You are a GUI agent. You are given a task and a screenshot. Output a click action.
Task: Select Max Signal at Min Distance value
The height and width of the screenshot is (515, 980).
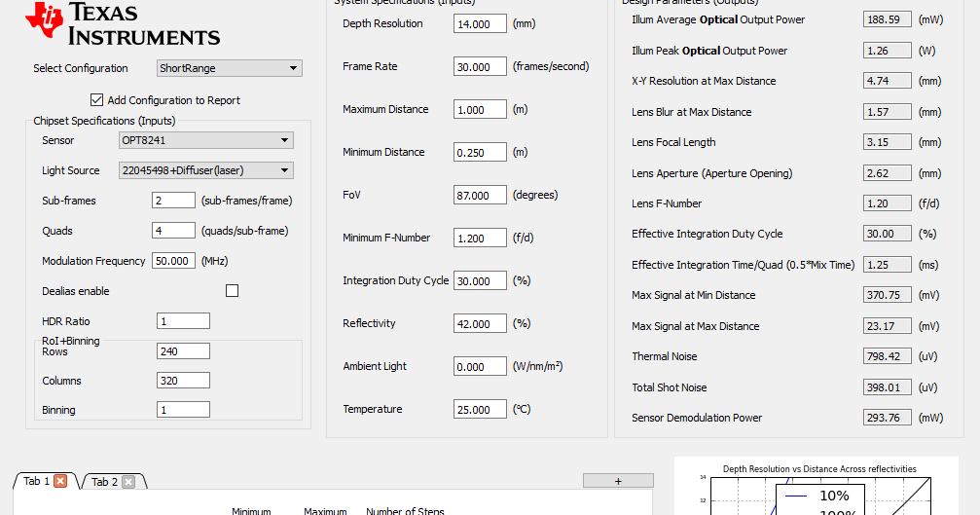coord(888,295)
